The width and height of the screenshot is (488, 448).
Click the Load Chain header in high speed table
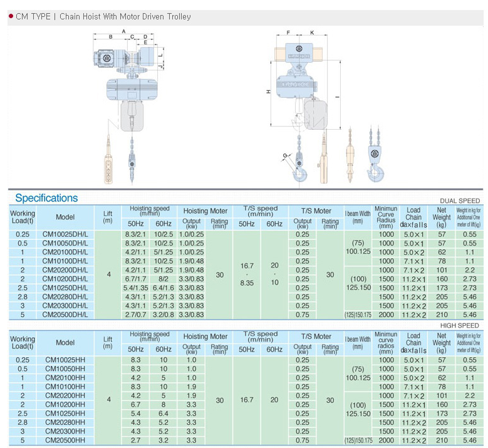(x=413, y=343)
